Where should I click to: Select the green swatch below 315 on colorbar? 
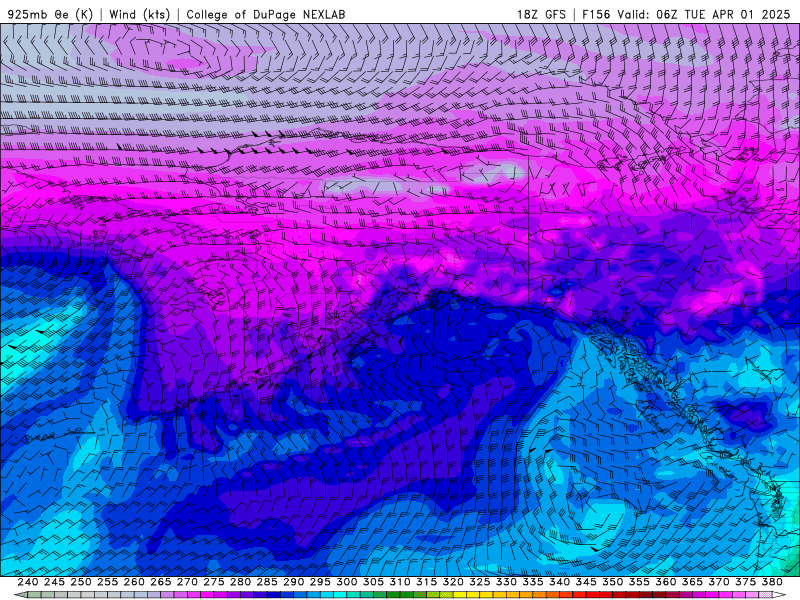(420, 595)
